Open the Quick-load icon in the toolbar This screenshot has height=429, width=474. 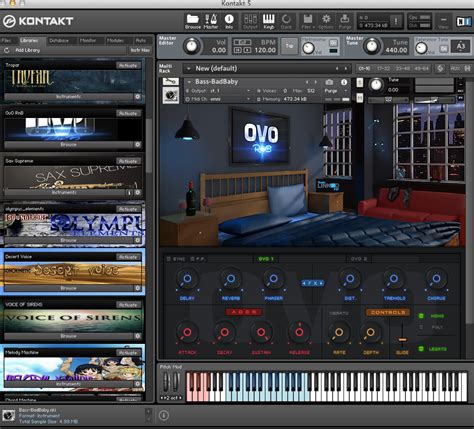point(286,22)
